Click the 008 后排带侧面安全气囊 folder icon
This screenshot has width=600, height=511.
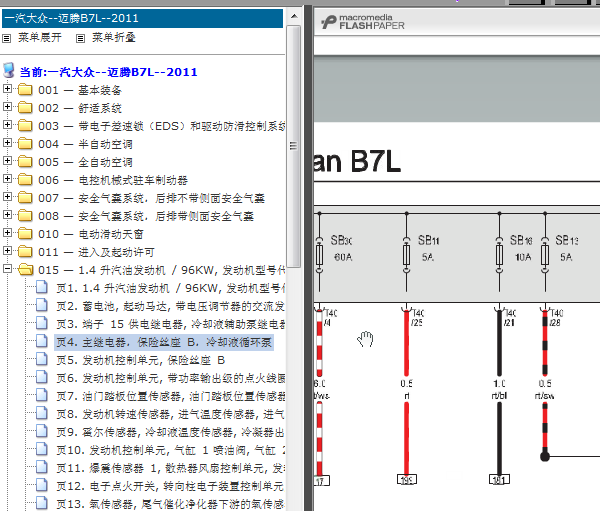point(25,216)
